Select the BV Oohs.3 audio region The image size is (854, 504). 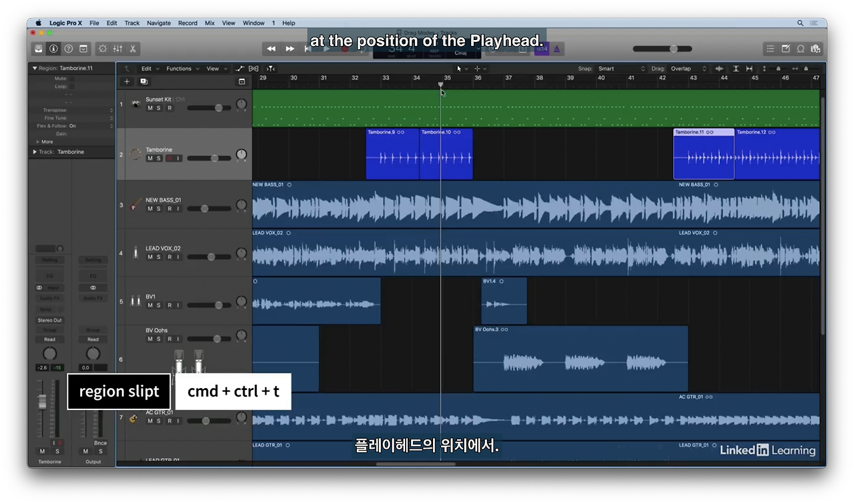click(580, 359)
